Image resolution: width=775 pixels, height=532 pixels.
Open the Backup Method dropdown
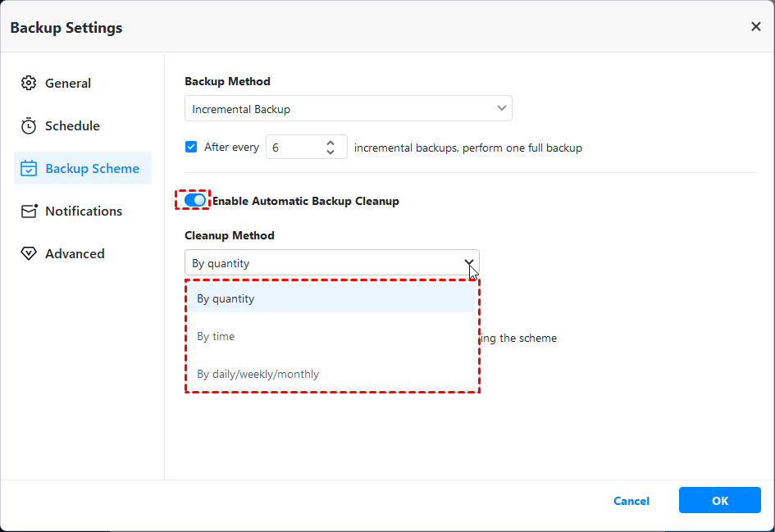[x=348, y=109]
